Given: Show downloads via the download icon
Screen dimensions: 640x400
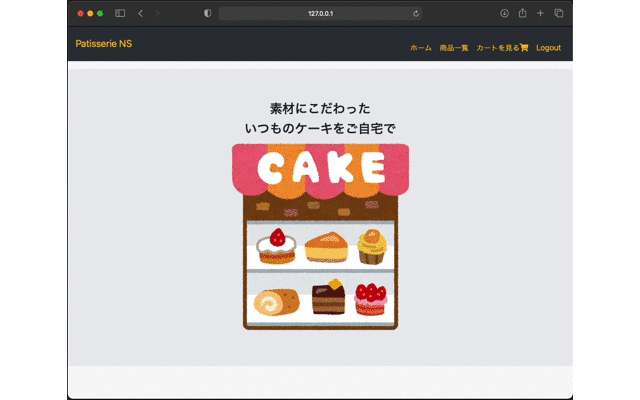Looking at the screenshot, I should click(504, 13).
